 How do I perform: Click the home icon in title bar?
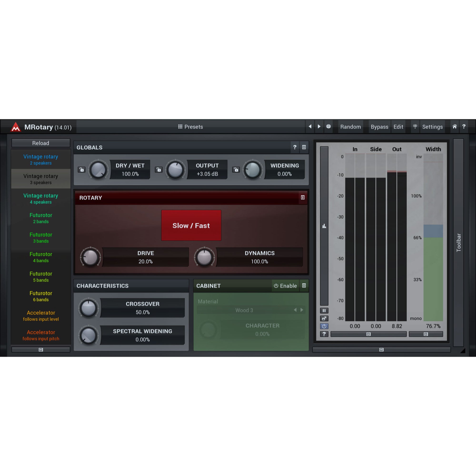(455, 127)
